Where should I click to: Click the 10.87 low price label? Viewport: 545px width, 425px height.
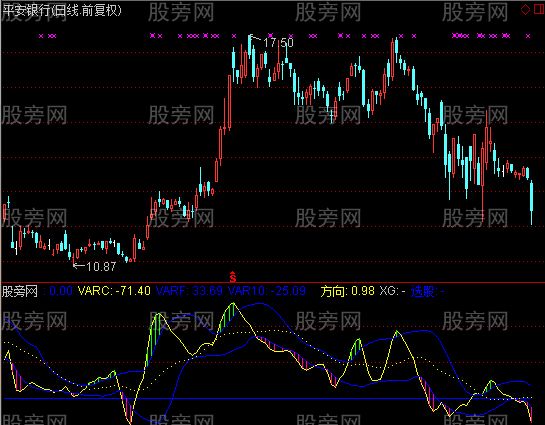pyautogui.click(x=101, y=267)
